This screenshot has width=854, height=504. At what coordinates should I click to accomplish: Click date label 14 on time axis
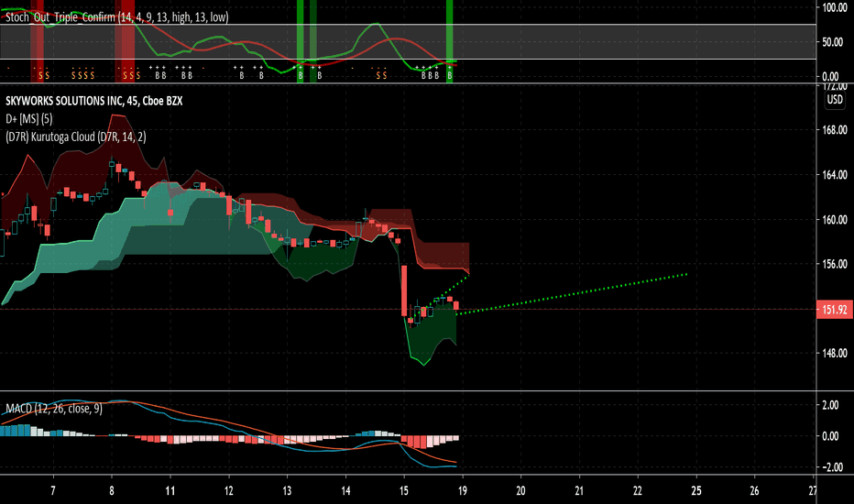[345, 491]
